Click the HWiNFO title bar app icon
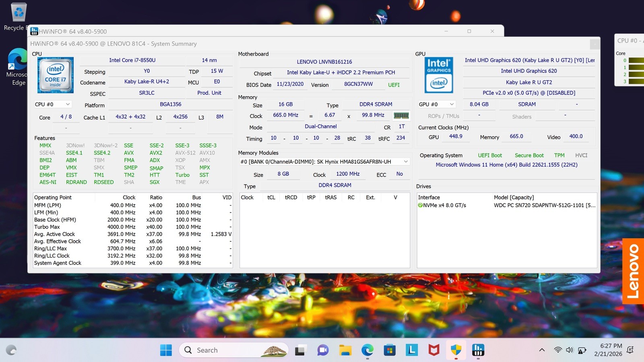Screen dimensions: 644x362 coord(34,31)
